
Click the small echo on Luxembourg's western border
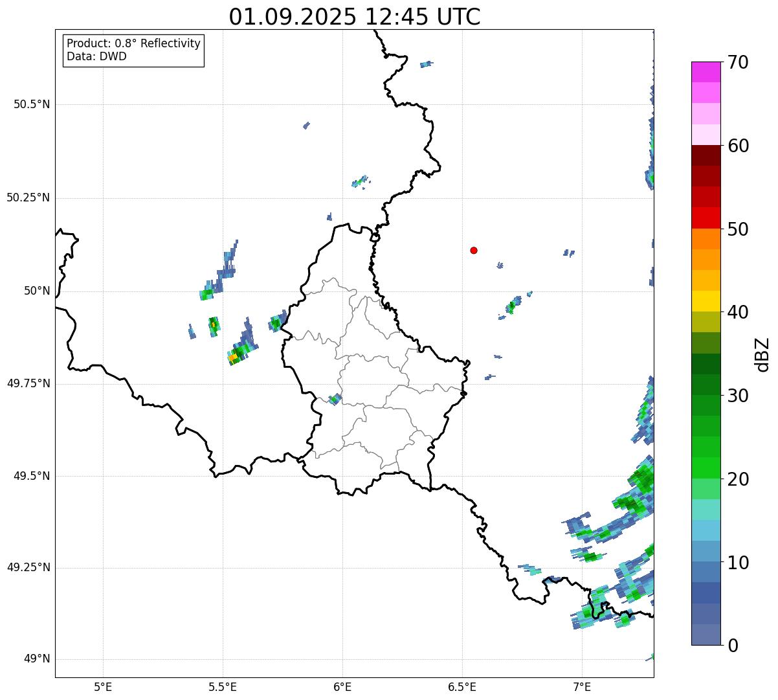[335, 399]
